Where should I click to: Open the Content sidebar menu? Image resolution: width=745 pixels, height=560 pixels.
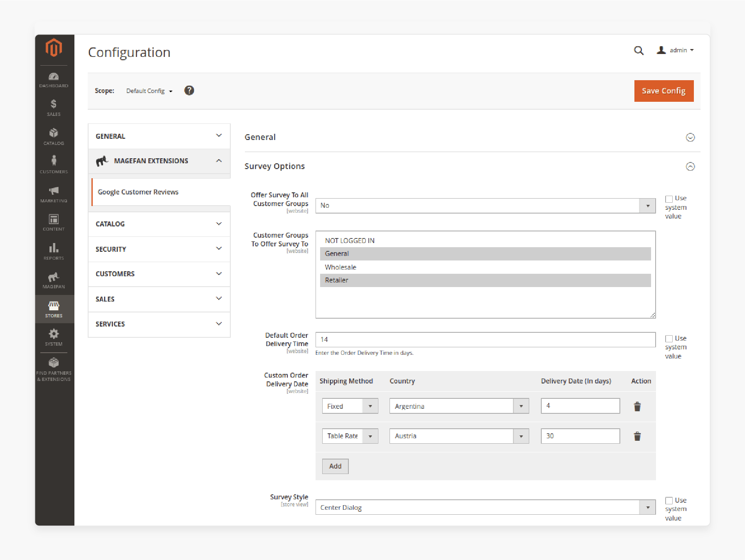(x=54, y=222)
